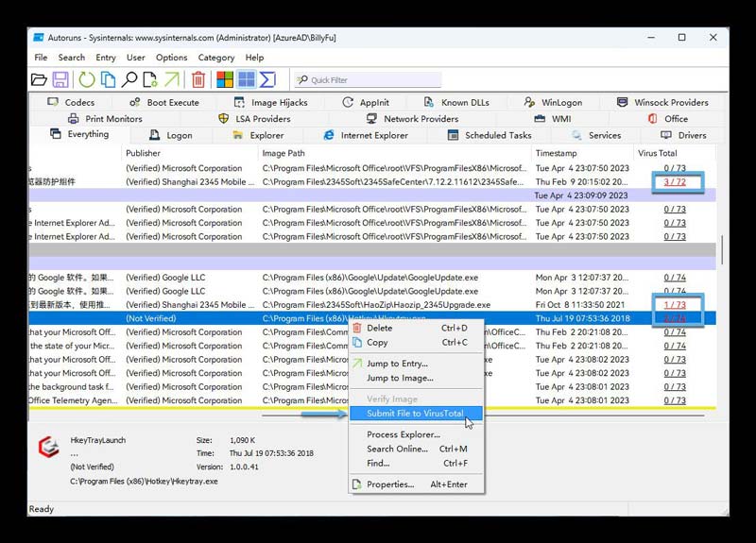
Task: Open the Entry menu
Action: coord(106,58)
